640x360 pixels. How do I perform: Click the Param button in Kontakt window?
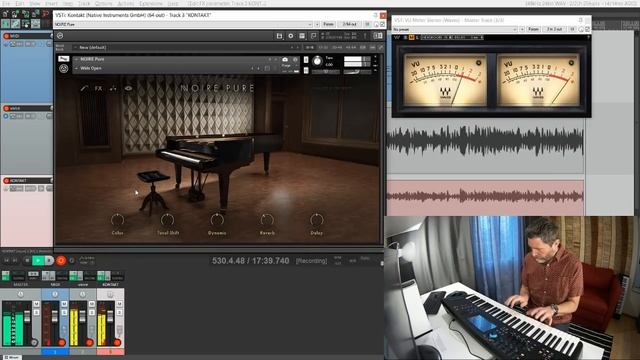coord(329,24)
